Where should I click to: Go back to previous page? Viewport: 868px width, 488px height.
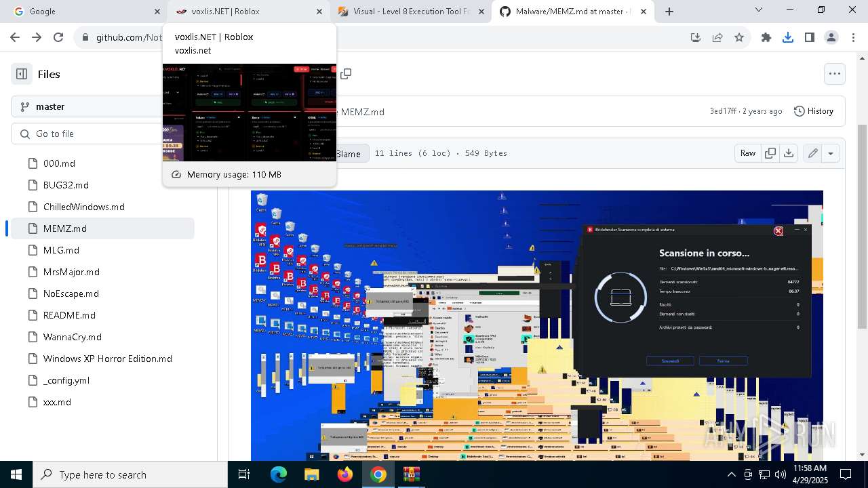(x=15, y=37)
